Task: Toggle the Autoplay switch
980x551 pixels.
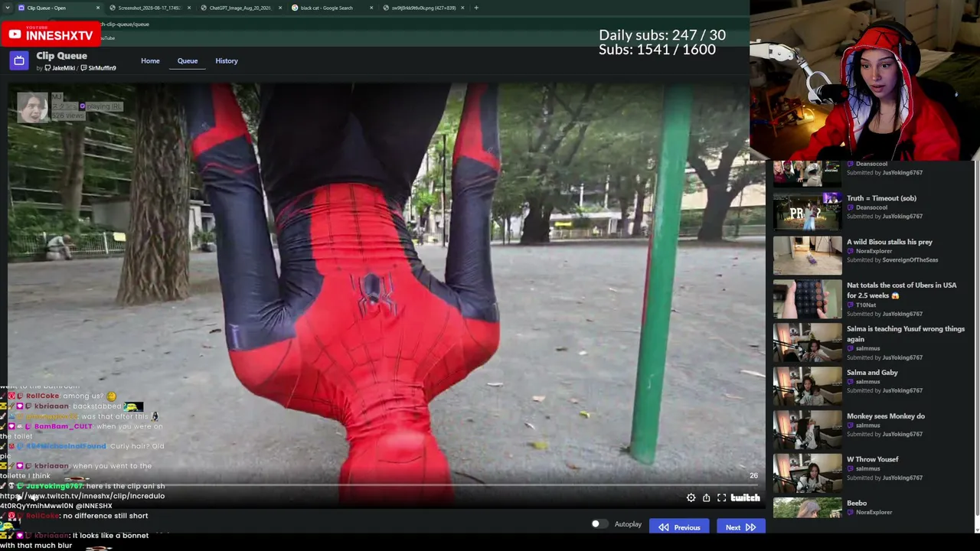Action: tap(599, 524)
